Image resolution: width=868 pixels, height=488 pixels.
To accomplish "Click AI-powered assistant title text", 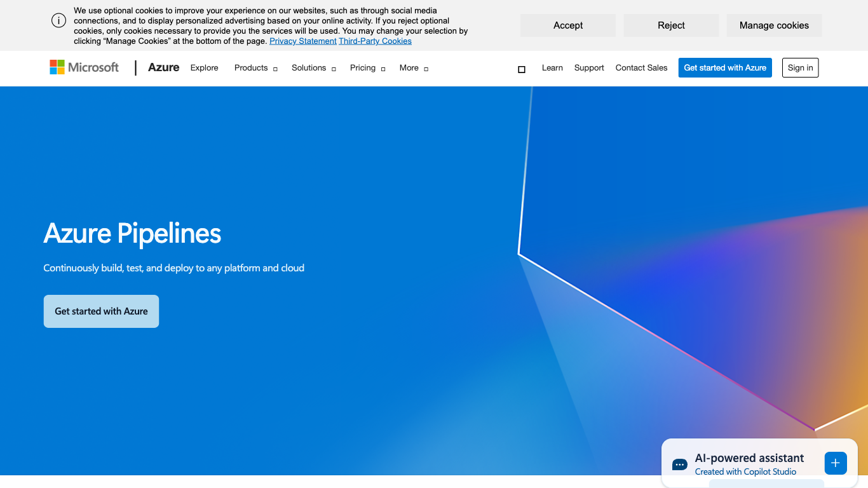I will click(x=749, y=458).
